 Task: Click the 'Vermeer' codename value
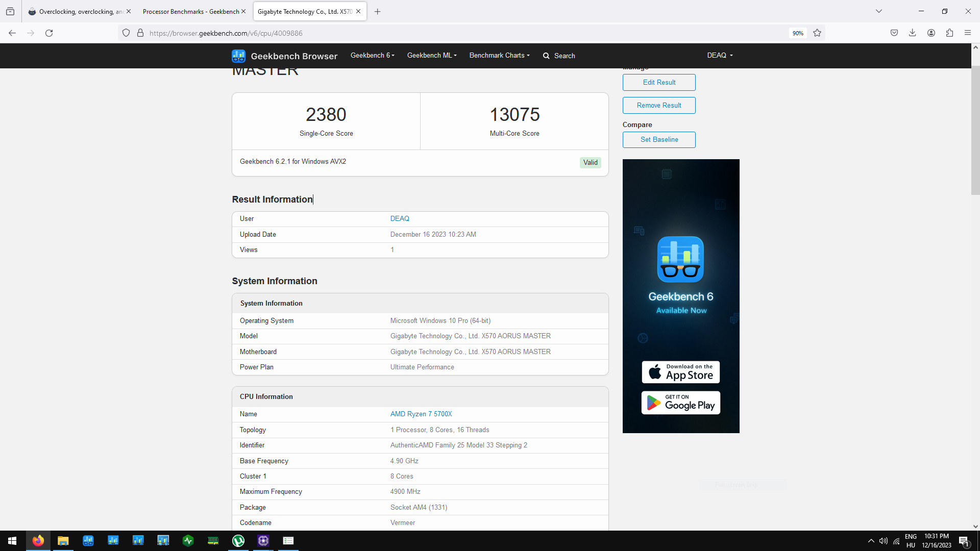pos(403,523)
